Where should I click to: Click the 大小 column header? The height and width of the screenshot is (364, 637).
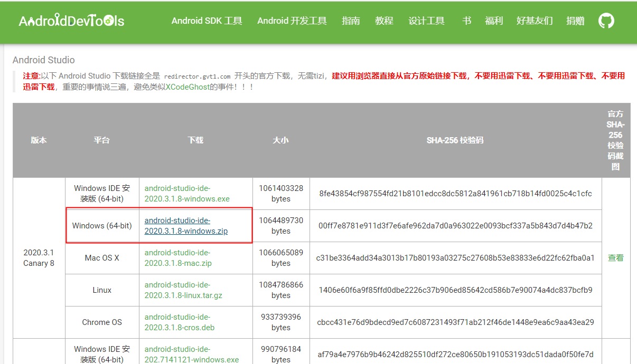pos(281,140)
